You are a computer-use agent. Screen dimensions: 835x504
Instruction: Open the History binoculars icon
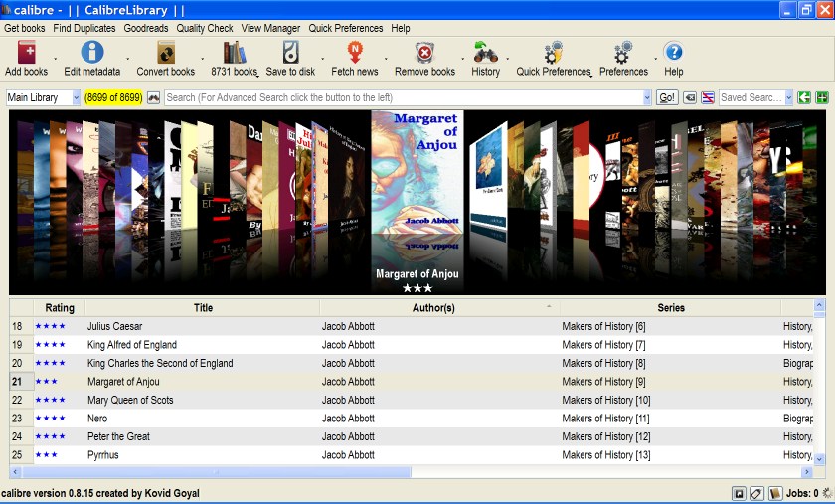[x=485, y=53]
